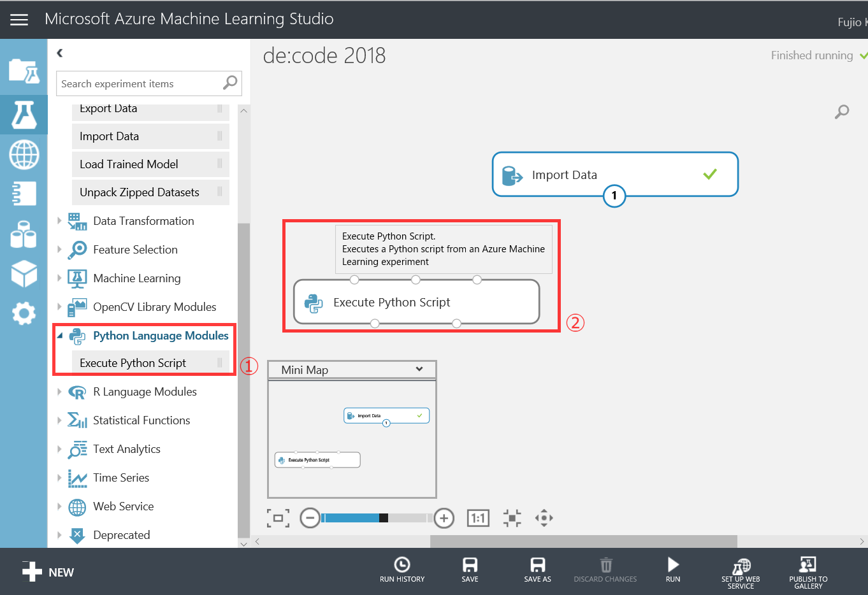The width and height of the screenshot is (868, 595).
Task: Click the NEW button
Action: coord(48,572)
